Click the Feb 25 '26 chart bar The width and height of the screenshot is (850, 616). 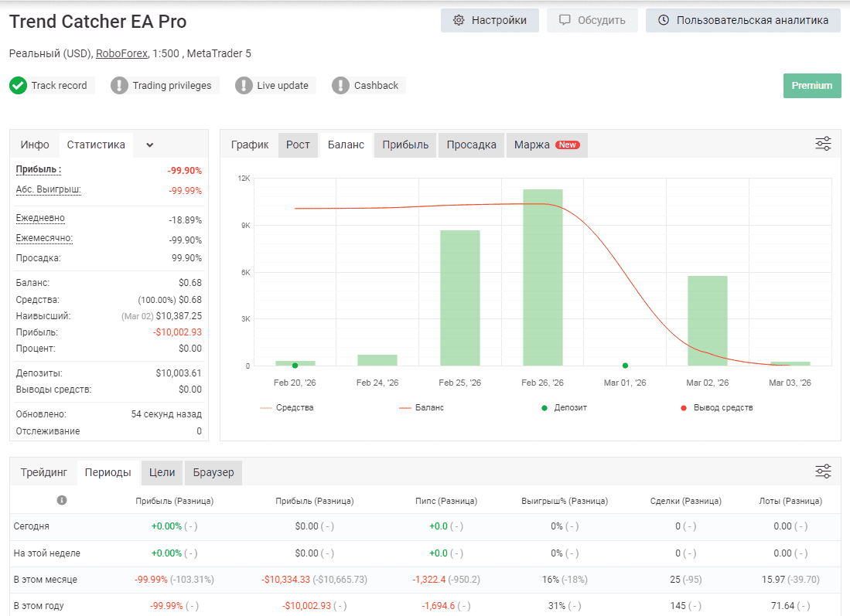[459, 298]
